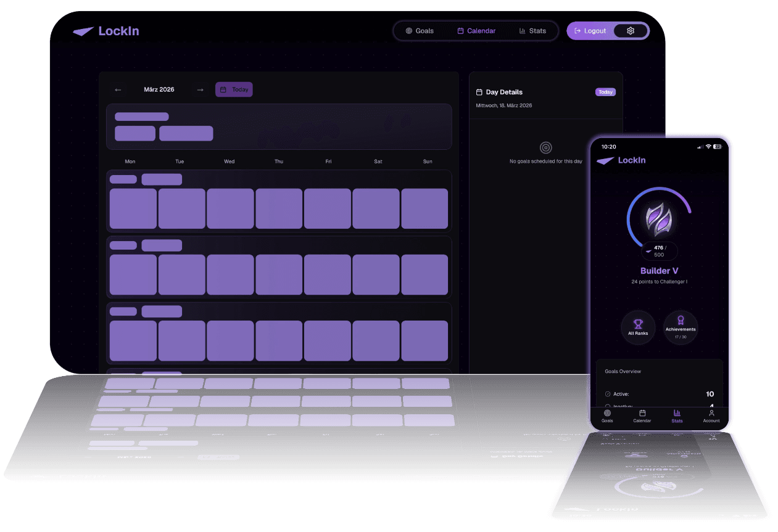Screen dimensions: 778x532
Task: Open Stats tab in desktop top navigation
Action: 532,31
